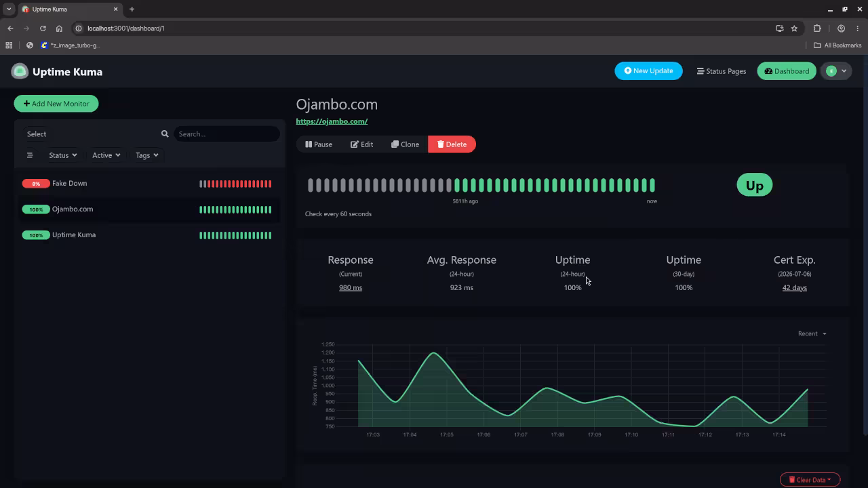
Task: Open the Recent chart range dropdown
Action: point(812,333)
